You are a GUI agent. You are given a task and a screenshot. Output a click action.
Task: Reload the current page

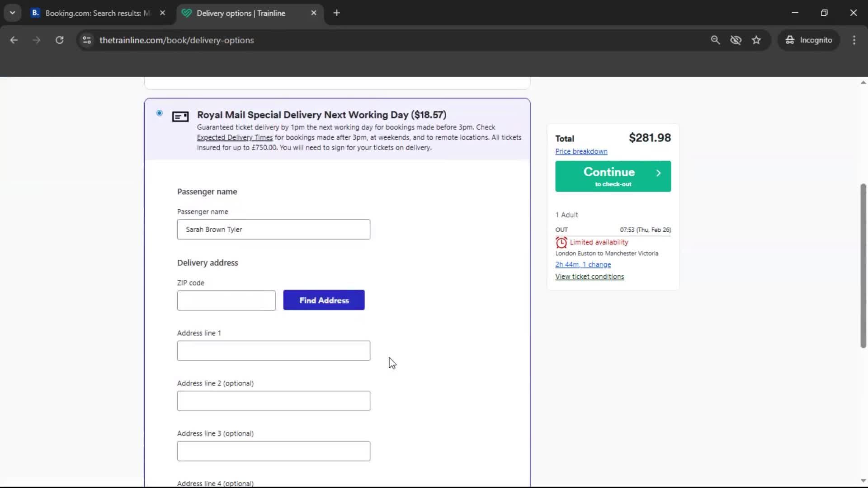(59, 40)
